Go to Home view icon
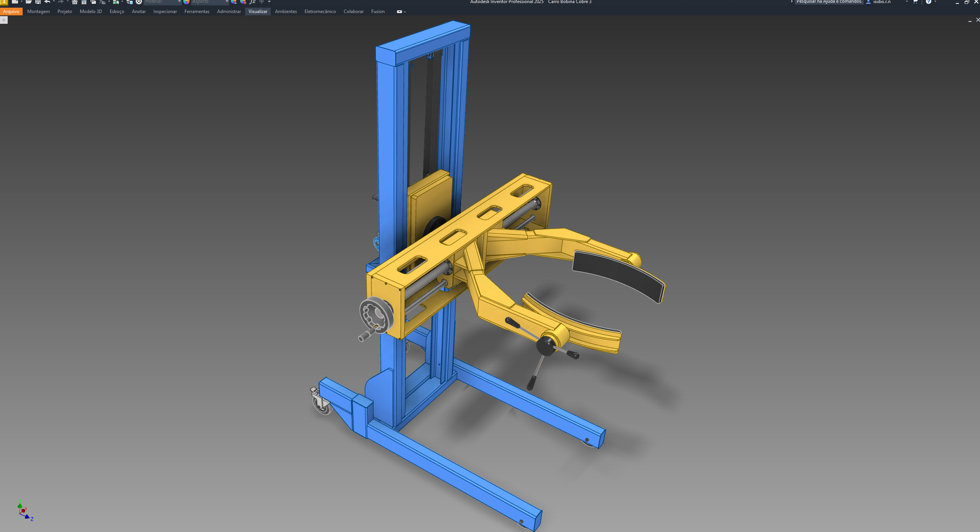The image size is (980, 532). pos(75,2)
